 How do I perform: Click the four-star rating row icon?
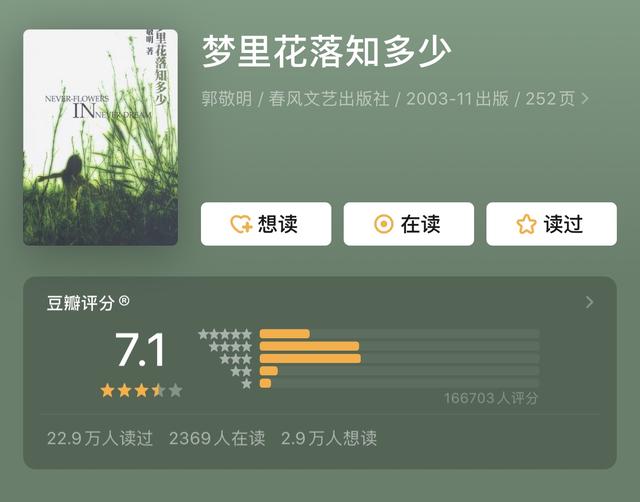pos(231,347)
